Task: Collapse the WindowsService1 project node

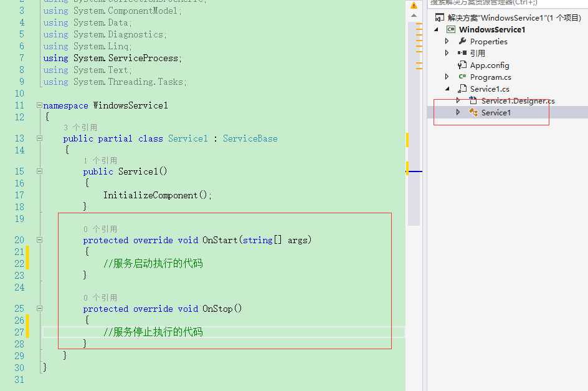Action: (436, 29)
